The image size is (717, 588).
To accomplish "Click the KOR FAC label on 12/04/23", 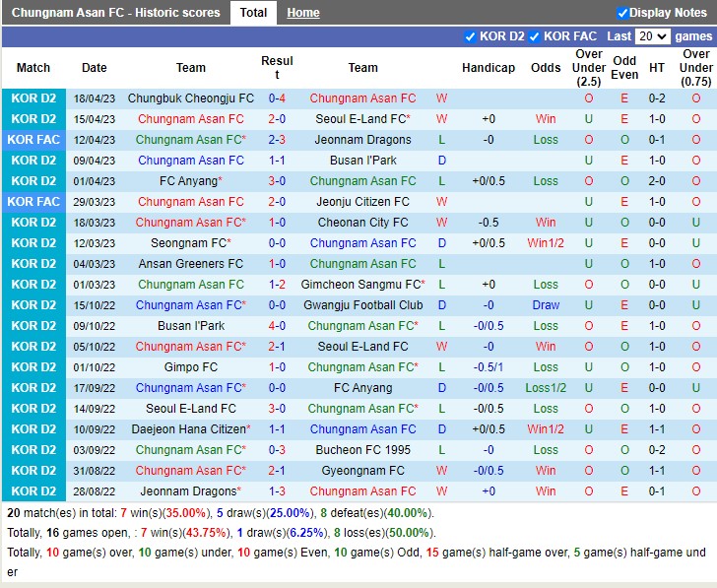I will point(33,140).
